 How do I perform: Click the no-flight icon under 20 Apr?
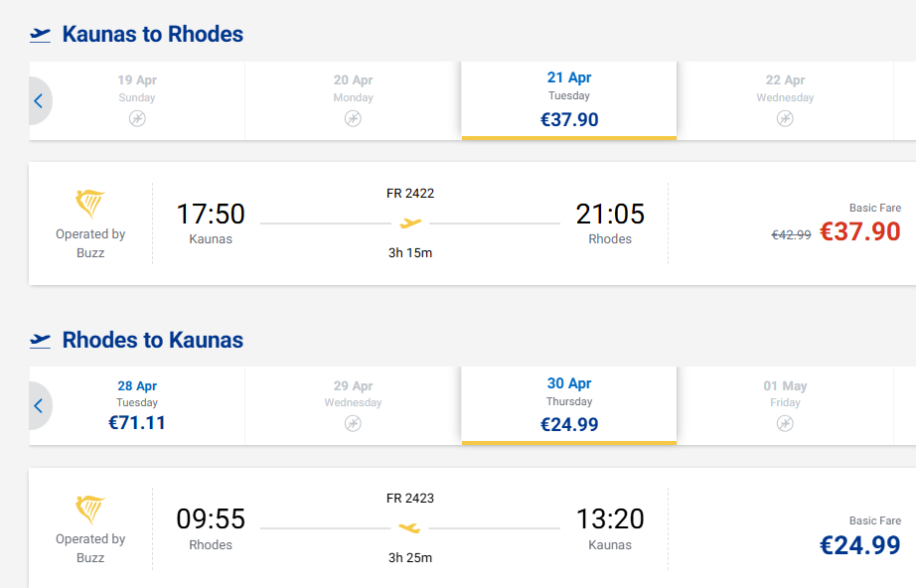(353, 119)
